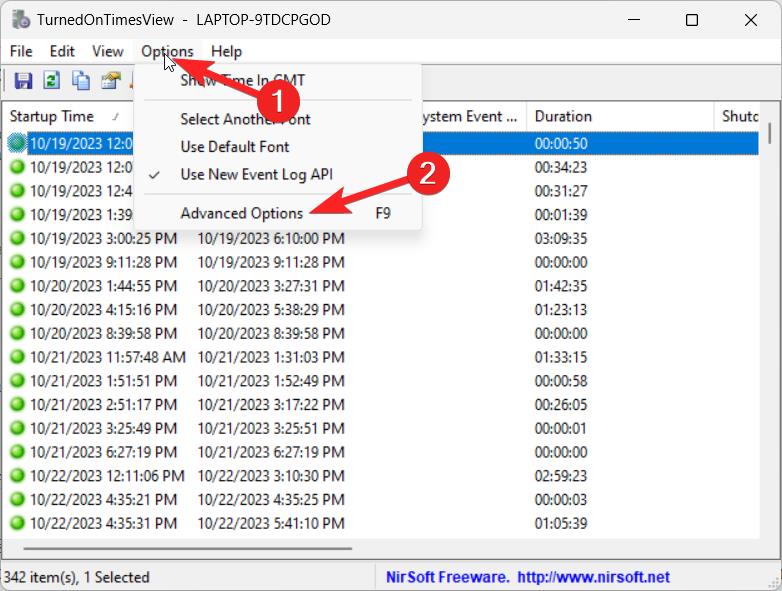
Task: Click green icon beside 10/21/2023 1:51:51 PM
Action: pos(17,381)
